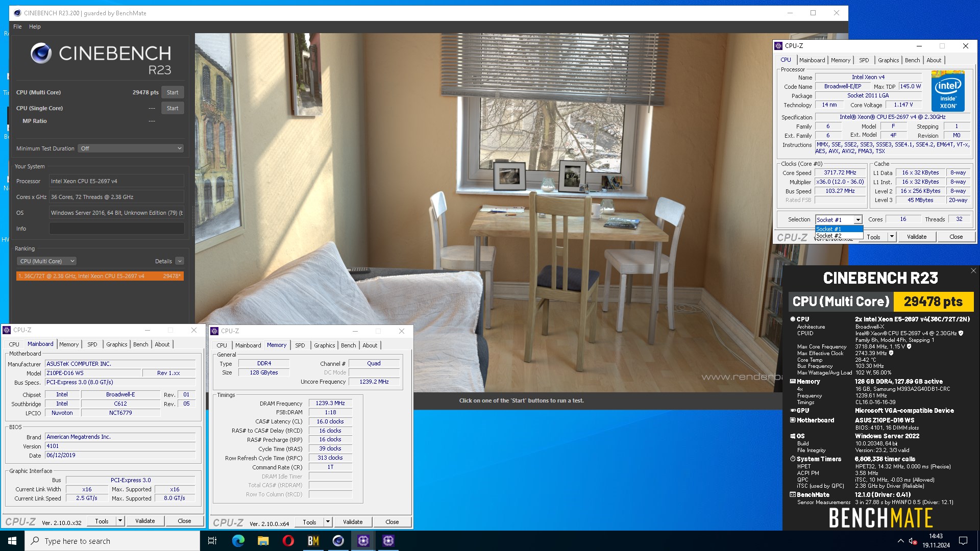Open the Minimum Test Duration dropdown
This screenshot has width=980, height=551.
(x=131, y=148)
